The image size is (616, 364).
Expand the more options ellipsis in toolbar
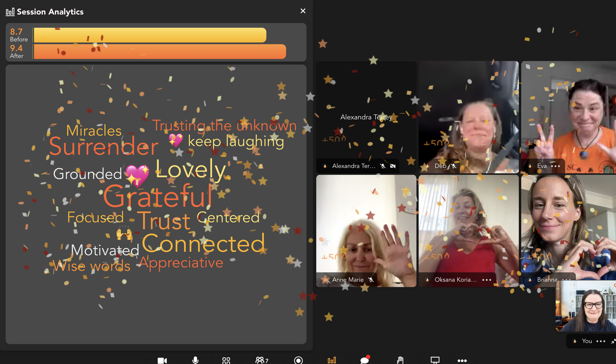pos(462,361)
